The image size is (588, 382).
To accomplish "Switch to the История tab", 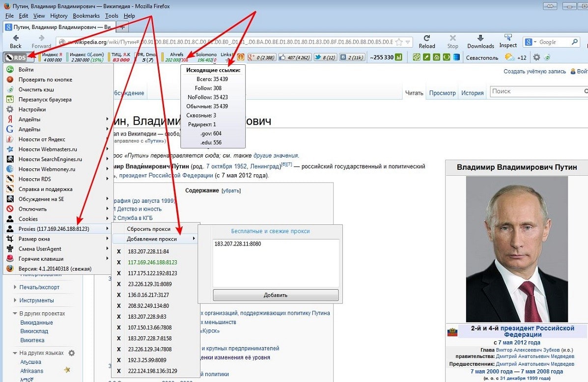I will pos(472,93).
